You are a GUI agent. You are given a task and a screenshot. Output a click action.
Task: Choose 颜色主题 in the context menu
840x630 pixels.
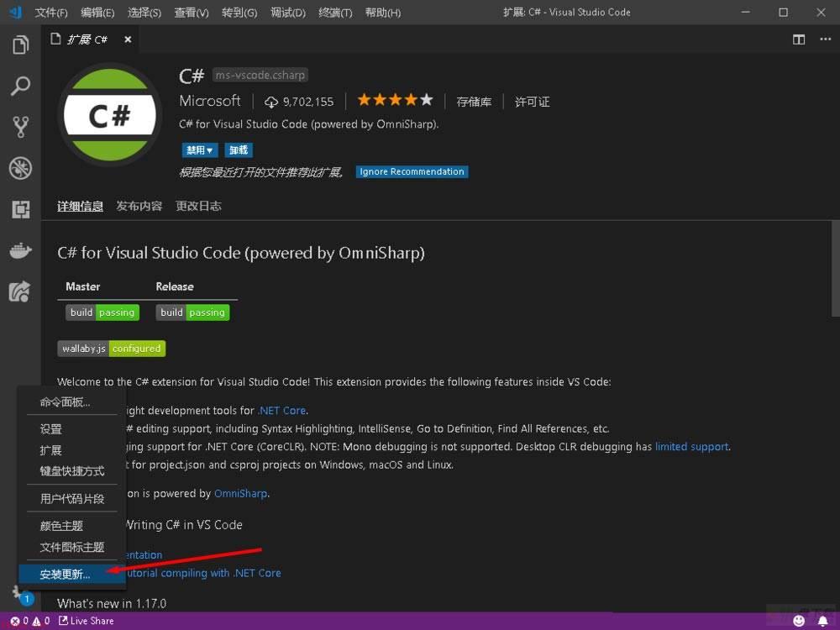pyautogui.click(x=72, y=526)
